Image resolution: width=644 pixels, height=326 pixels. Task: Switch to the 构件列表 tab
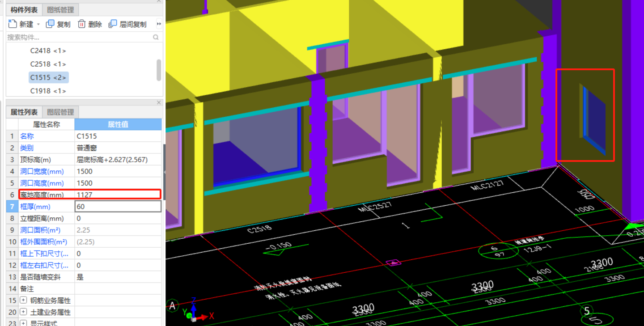pos(24,9)
